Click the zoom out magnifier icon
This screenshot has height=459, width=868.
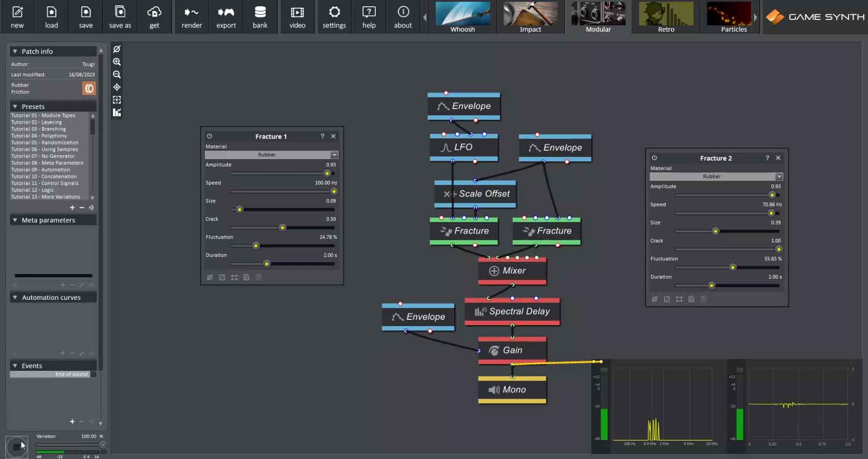[117, 74]
